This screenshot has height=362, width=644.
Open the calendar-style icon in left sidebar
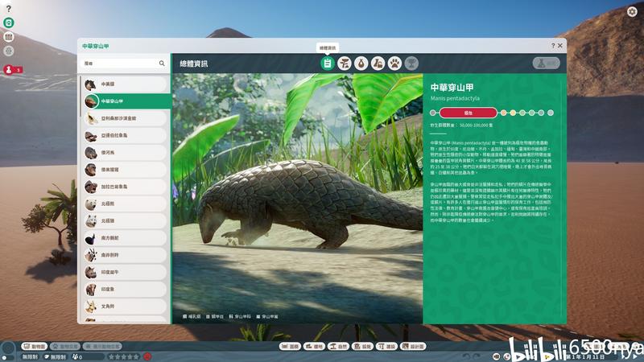(x=9, y=37)
